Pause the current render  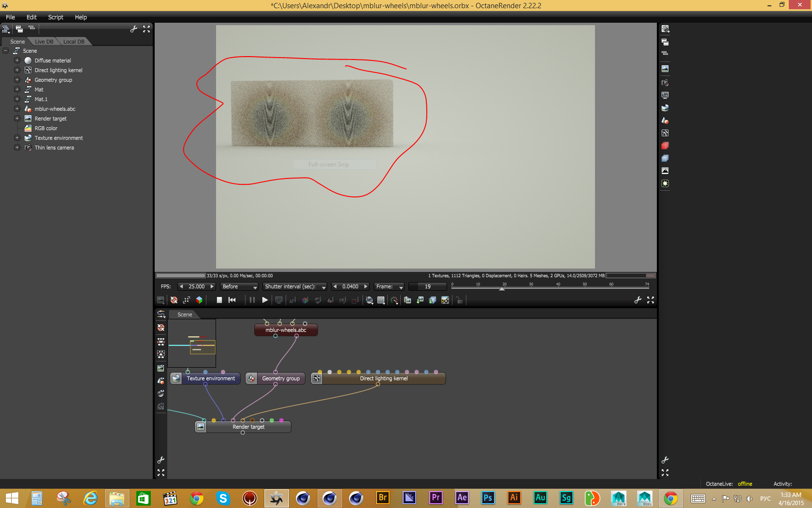(252, 300)
